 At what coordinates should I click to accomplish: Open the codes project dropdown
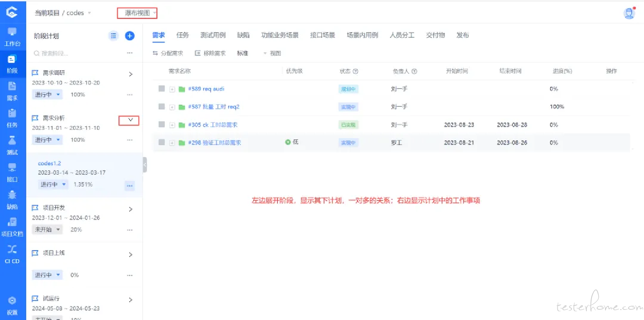[x=79, y=13]
